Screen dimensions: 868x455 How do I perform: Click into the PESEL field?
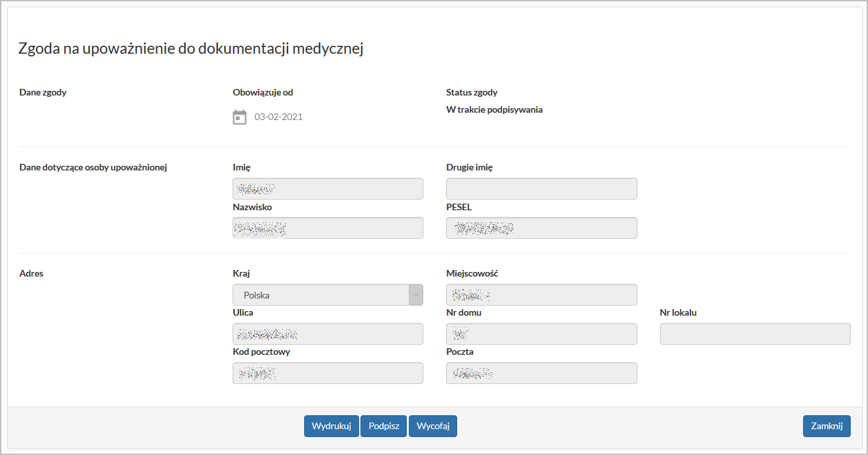point(541,228)
